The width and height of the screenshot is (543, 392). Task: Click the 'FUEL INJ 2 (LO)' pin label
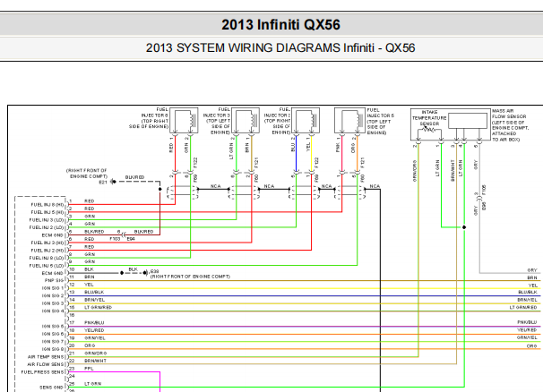tap(47, 227)
